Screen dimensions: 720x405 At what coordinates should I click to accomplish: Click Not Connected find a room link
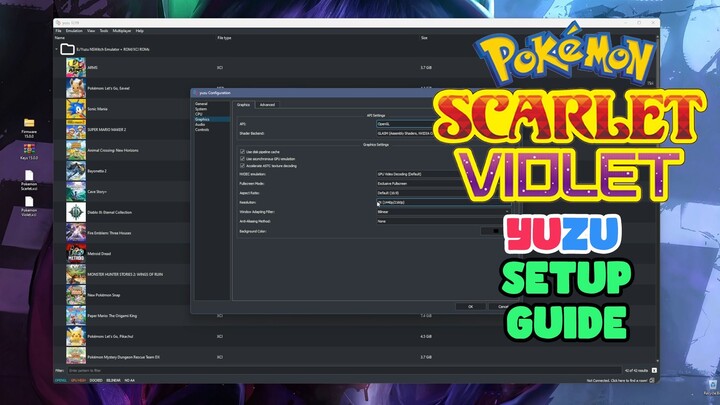click(617, 380)
